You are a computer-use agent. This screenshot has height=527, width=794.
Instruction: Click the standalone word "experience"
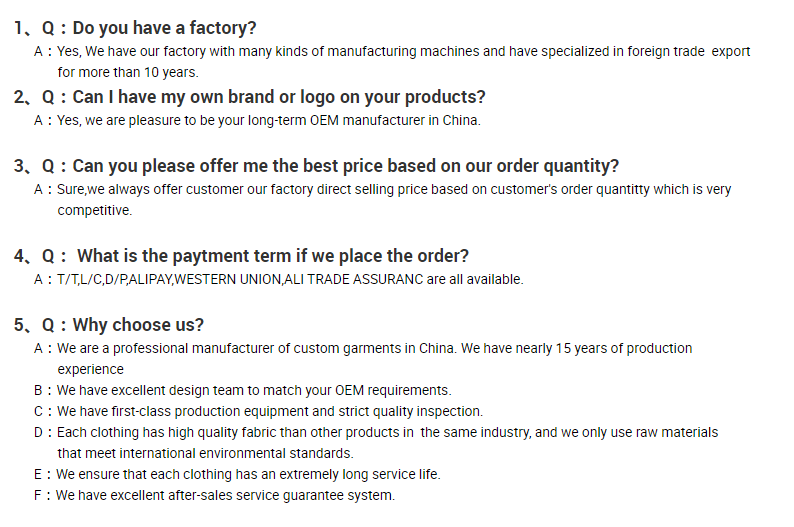pos(90,369)
